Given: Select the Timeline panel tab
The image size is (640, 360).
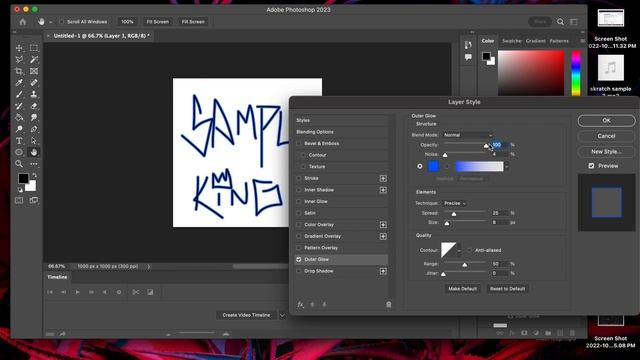Looking at the screenshot, I should click(57, 277).
